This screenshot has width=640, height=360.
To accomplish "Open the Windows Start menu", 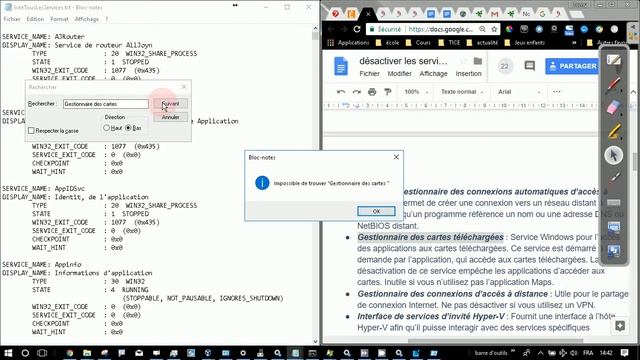I will click(x=8, y=353).
